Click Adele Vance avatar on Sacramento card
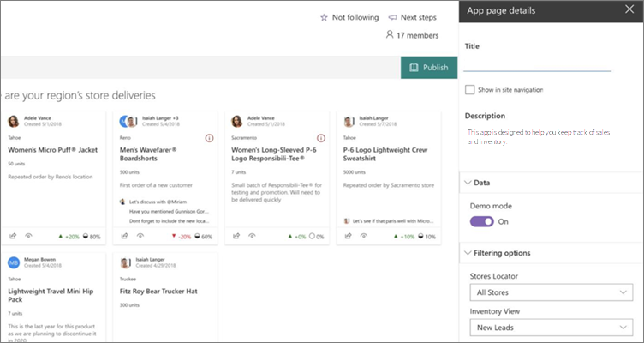 tap(237, 121)
